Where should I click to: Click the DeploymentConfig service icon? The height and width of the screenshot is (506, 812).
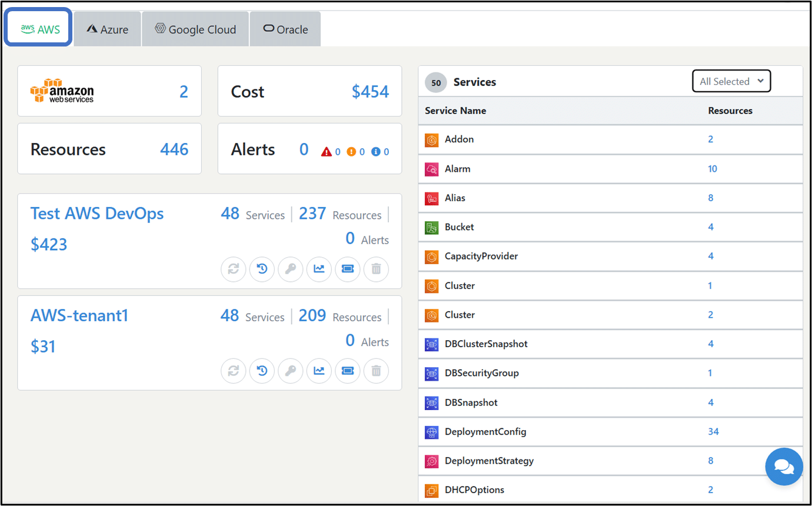431,432
